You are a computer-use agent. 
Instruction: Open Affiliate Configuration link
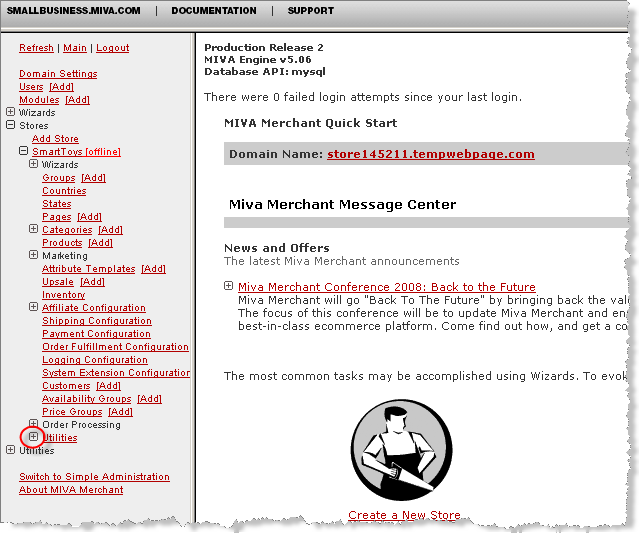pos(94,308)
